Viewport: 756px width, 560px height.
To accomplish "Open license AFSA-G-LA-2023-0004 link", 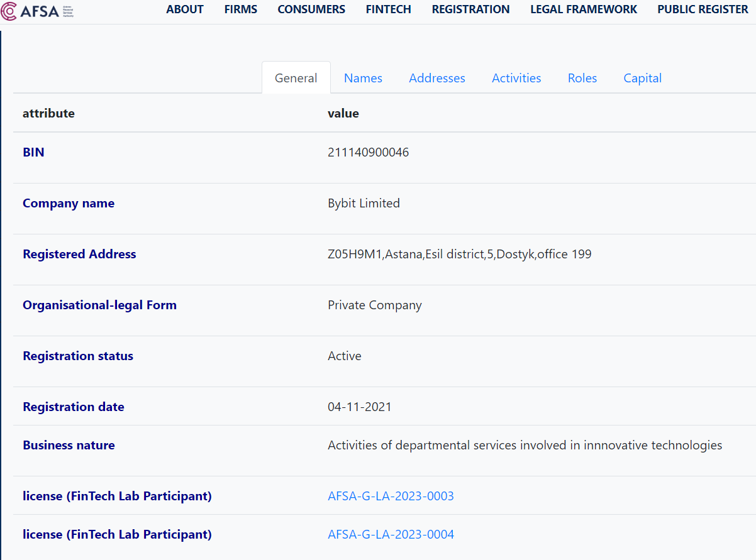I will [391, 534].
